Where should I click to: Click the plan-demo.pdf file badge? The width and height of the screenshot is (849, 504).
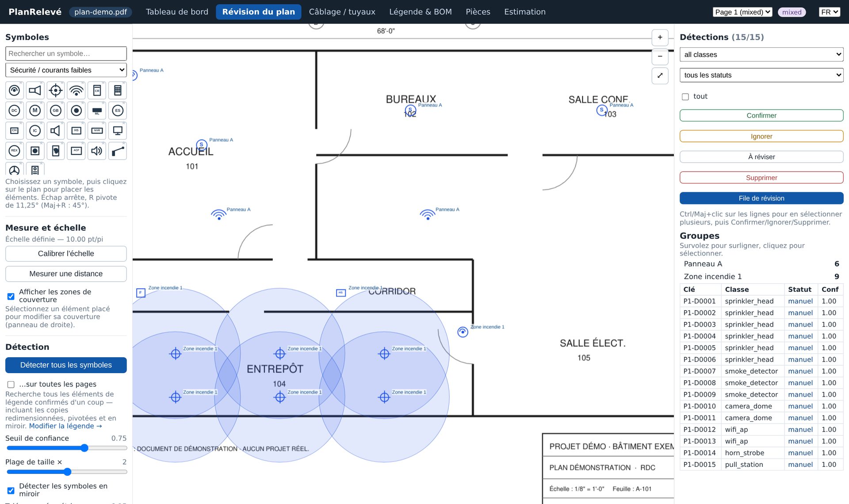(x=101, y=12)
